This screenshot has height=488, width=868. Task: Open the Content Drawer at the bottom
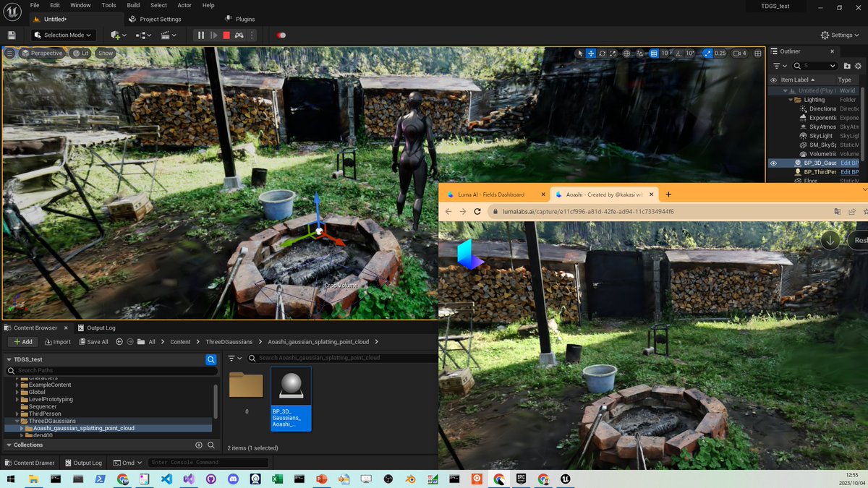click(30, 463)
